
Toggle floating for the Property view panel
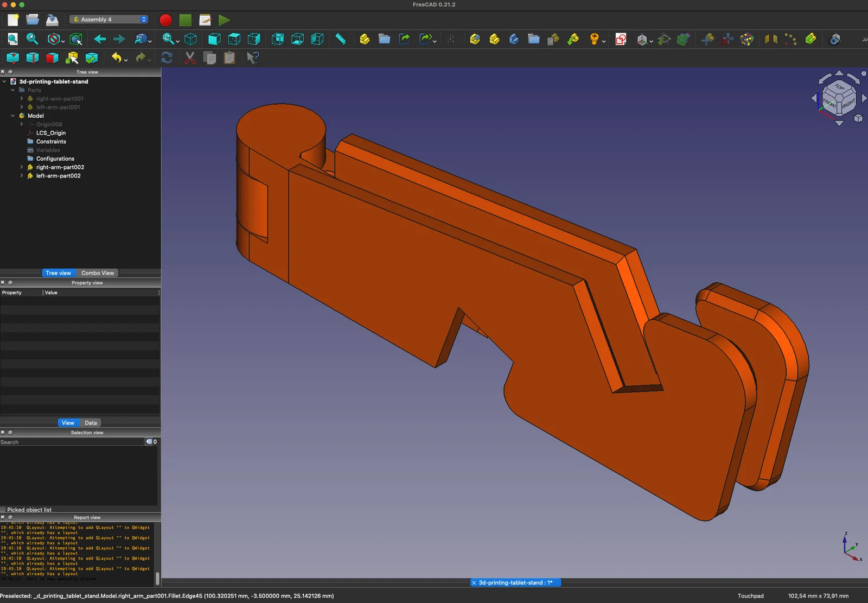(x=10, y=282)
